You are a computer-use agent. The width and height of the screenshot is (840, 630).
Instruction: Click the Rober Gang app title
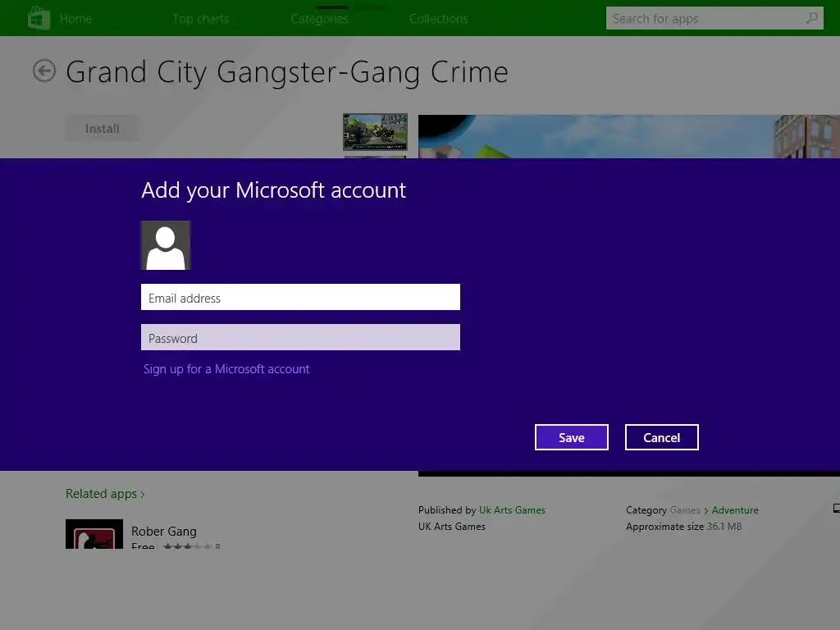coord(164,532)
